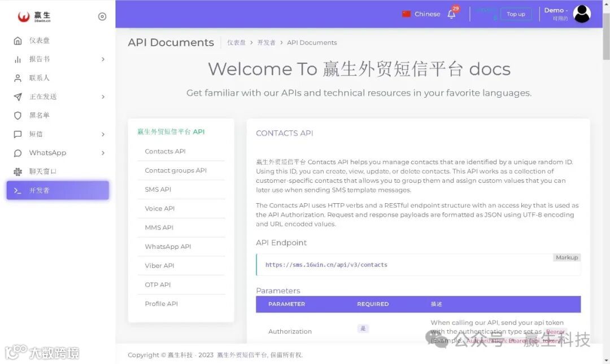Click the WhatsApp chat icon
The height and width of the screenshot is (364, 610).
point(18,153)
